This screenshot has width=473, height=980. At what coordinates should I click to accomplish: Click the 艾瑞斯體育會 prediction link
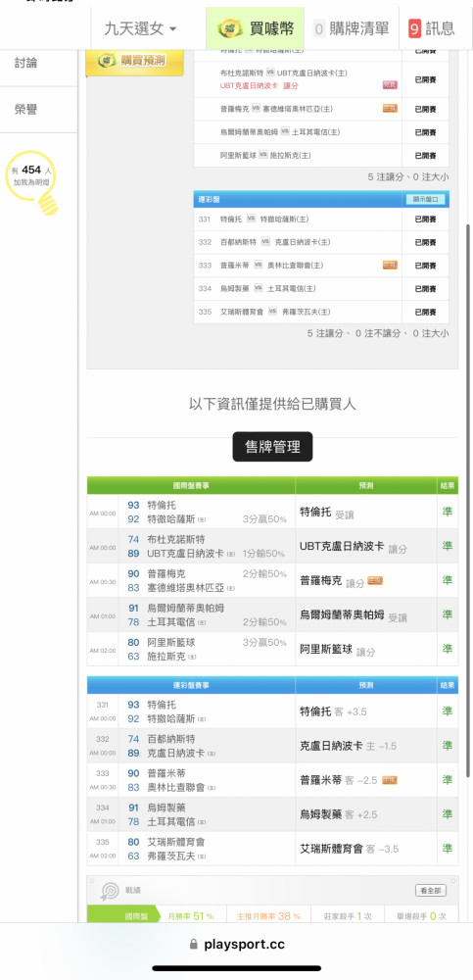(x=332, y=848)
